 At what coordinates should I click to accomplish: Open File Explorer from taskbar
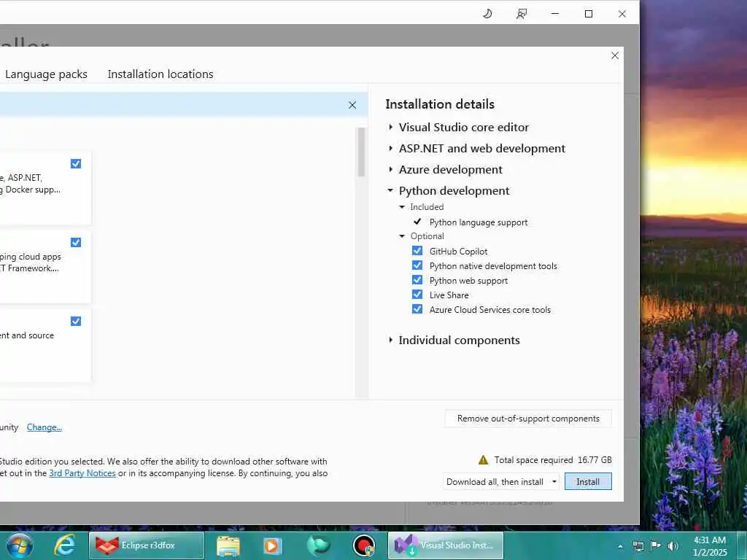coord(228,545)
